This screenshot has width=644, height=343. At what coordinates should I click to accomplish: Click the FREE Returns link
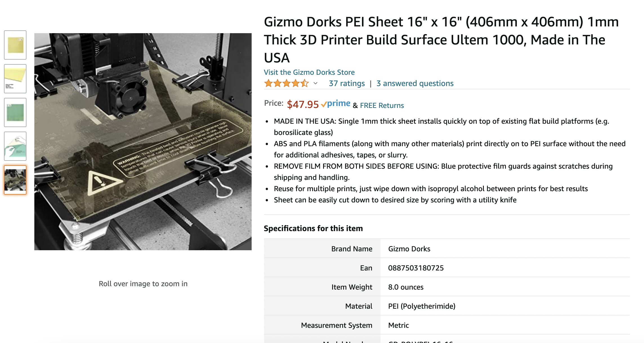click(382, 105)
